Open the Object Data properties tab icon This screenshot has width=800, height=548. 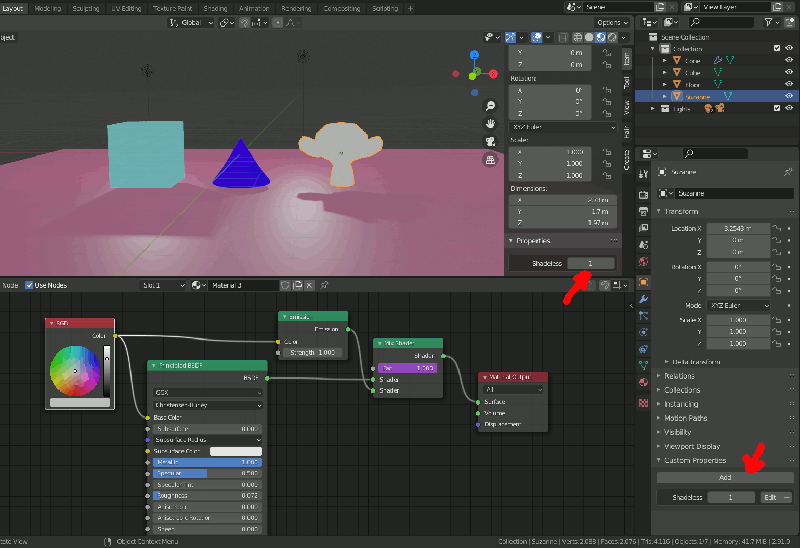pyautogui.click(x=643, y=365)
